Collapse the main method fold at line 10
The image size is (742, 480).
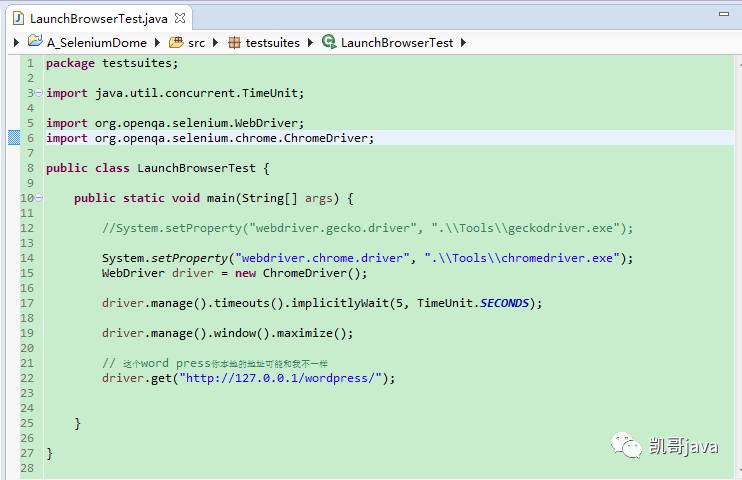[39, 198]
